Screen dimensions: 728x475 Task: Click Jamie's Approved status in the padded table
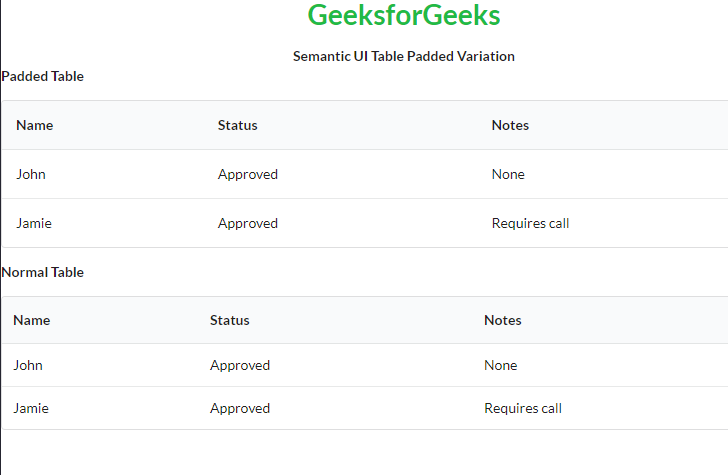pos(248,223)
